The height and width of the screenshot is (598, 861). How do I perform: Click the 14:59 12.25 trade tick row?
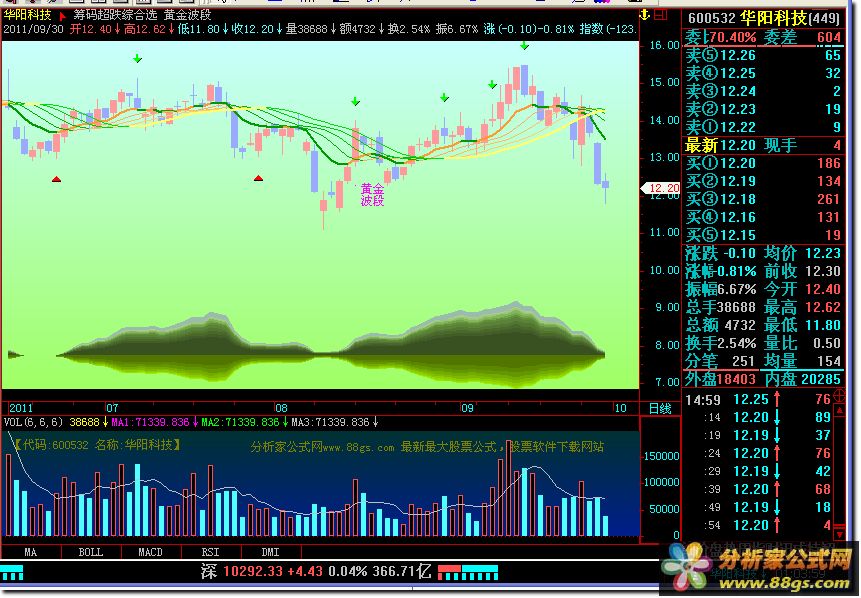click(758, 399)
